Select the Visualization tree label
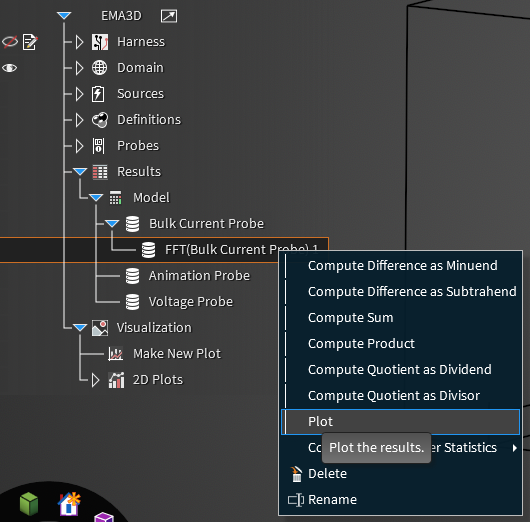530x522 pixels. coord(154,328)
